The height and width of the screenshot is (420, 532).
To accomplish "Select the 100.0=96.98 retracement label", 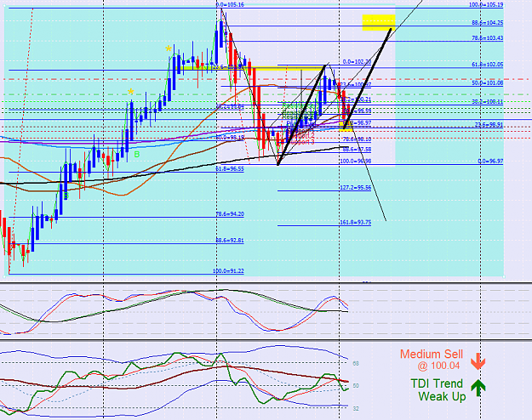I will (356, 162).
